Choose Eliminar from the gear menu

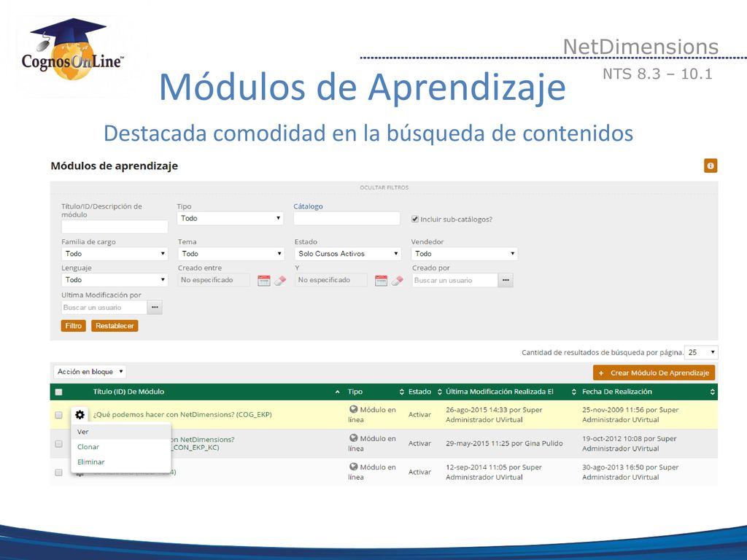point(121,462)
